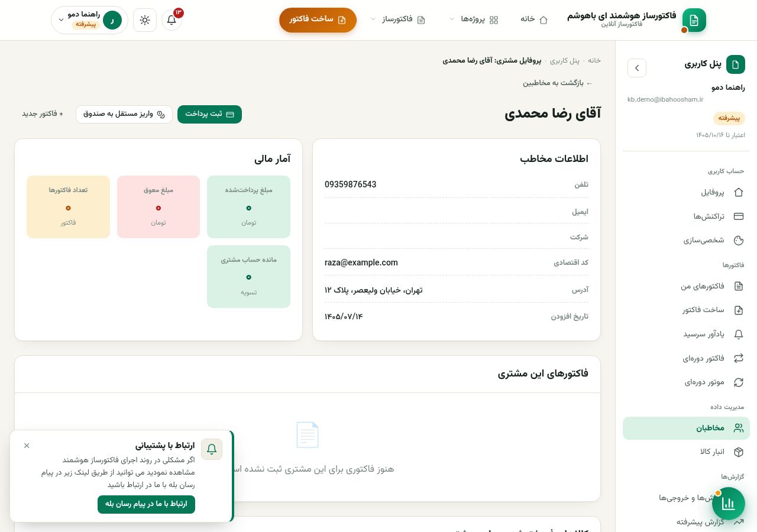Click the پنل کاربری green document icon
757x532 pixels.
[x=736, y=64]
